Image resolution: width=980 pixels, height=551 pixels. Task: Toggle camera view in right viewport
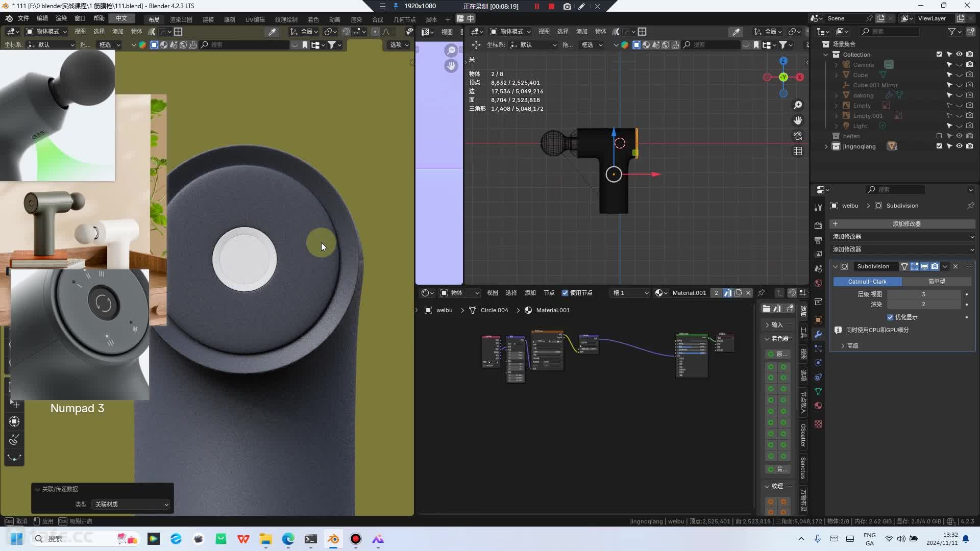[x=798, y=136]
